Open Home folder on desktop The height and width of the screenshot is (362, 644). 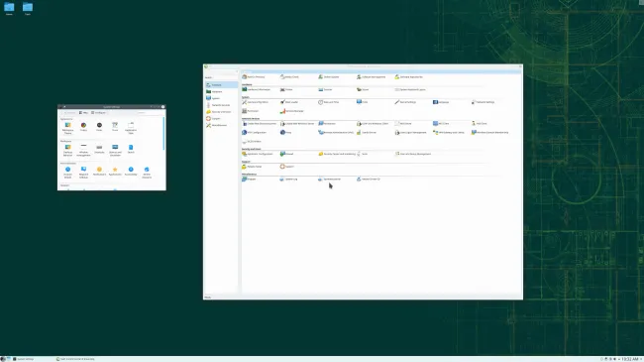tap(9, 9)
